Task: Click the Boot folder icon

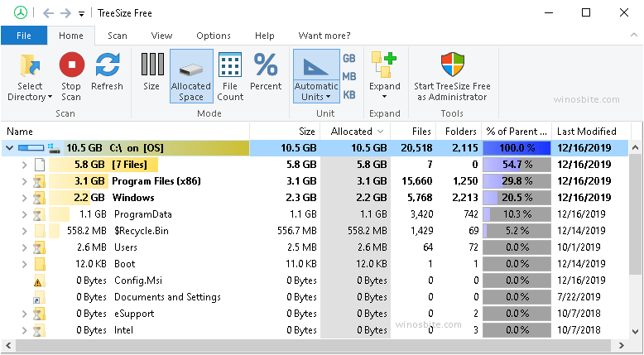Action: tap(40, 264)
